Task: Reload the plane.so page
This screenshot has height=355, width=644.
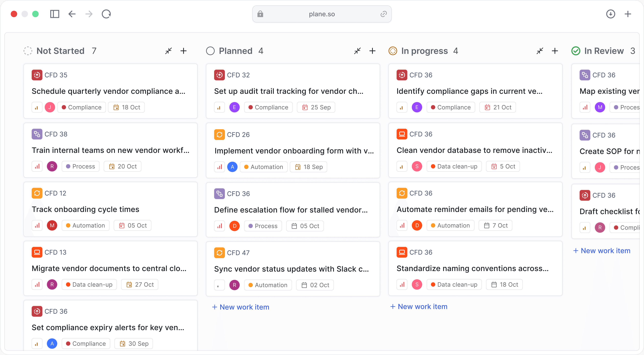Action: (106, 14)
